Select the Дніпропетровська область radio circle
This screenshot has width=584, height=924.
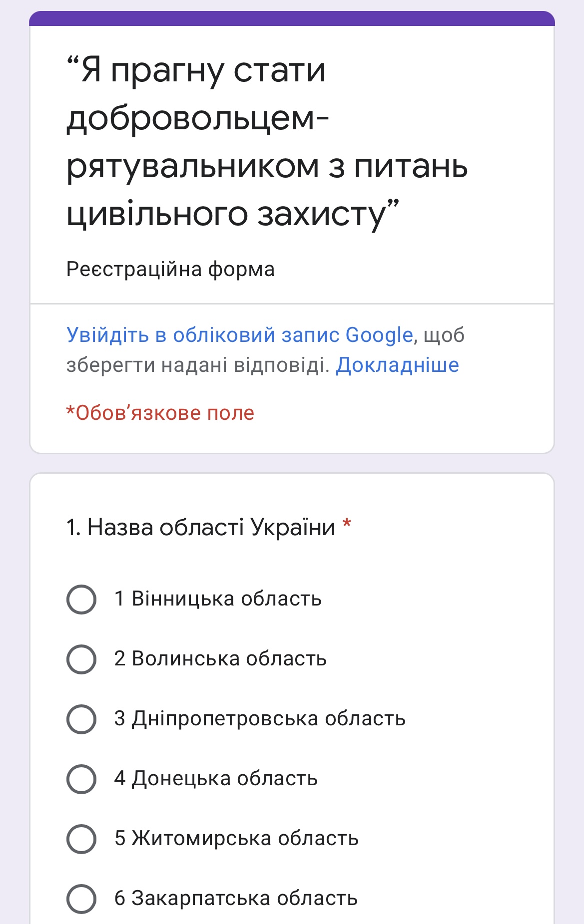tap(81, 719)
